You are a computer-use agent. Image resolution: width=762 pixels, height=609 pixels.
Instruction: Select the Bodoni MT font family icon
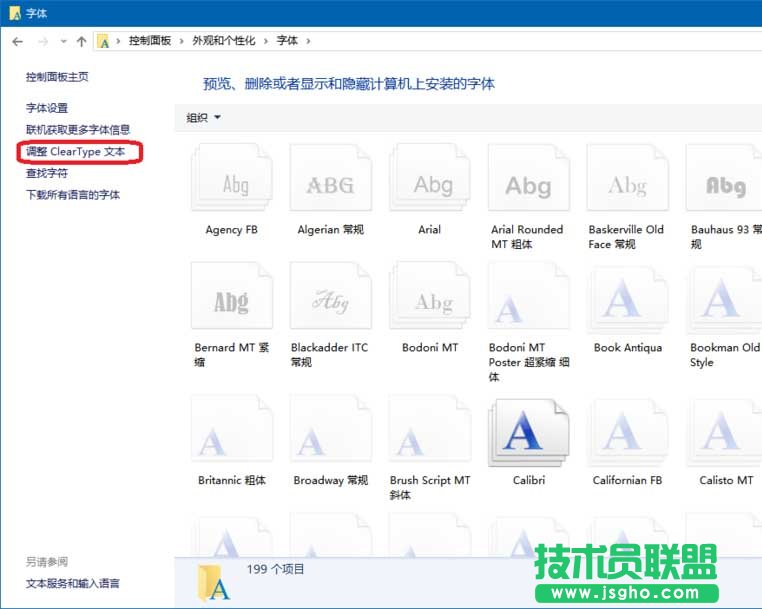pos(430,296)
